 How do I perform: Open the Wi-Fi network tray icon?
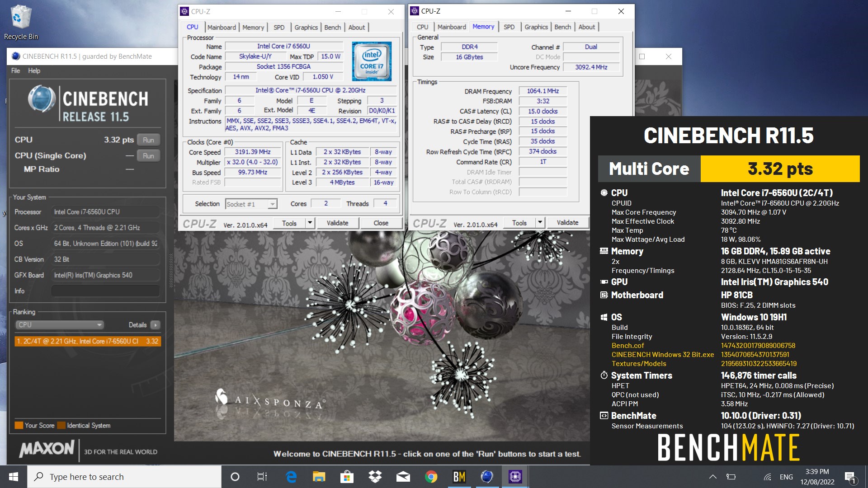[x=767, y=477]
